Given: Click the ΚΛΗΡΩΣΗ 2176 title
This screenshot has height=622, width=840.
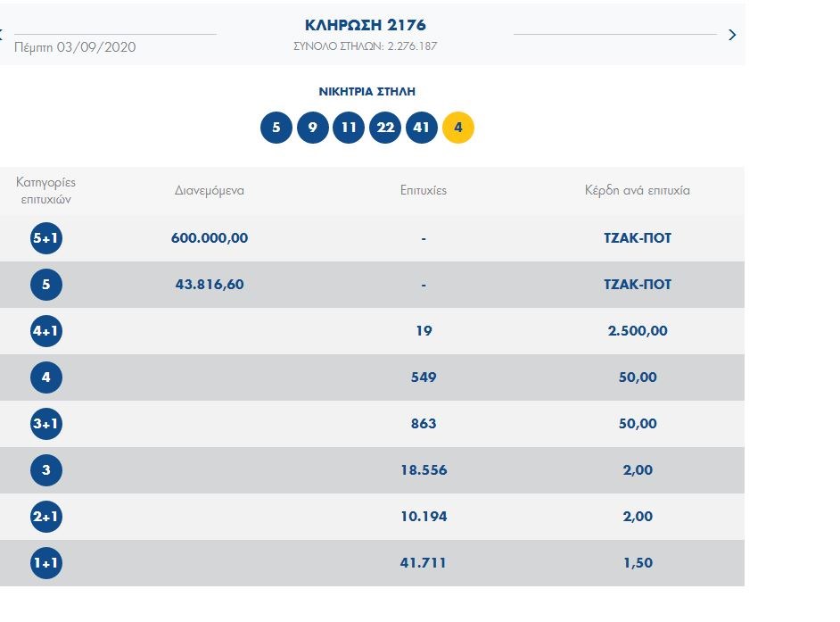Looking at the screenshot, I should (x=366, y=25).
